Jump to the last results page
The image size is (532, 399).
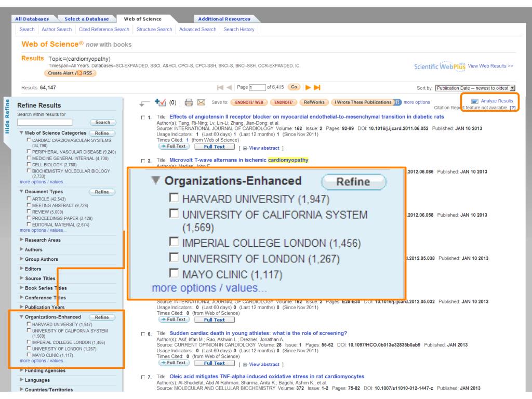click(x=317, y=87)
